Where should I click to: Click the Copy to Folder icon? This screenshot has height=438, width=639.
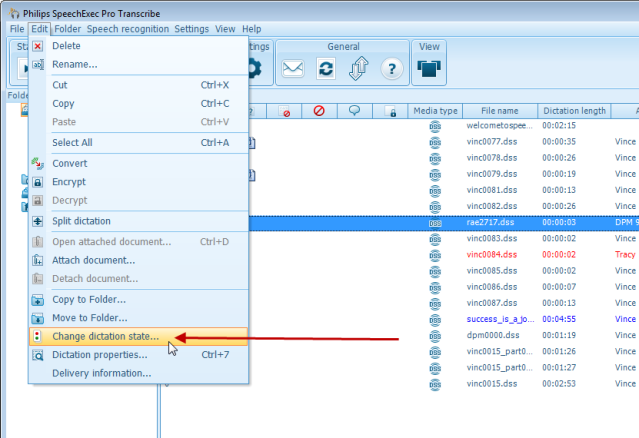[x=37, y=300]
